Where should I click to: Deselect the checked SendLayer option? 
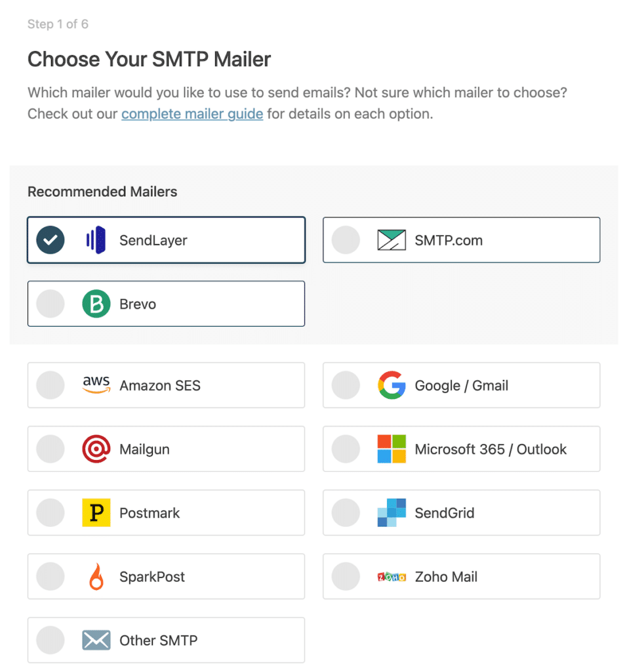click(x=50, y=240)
